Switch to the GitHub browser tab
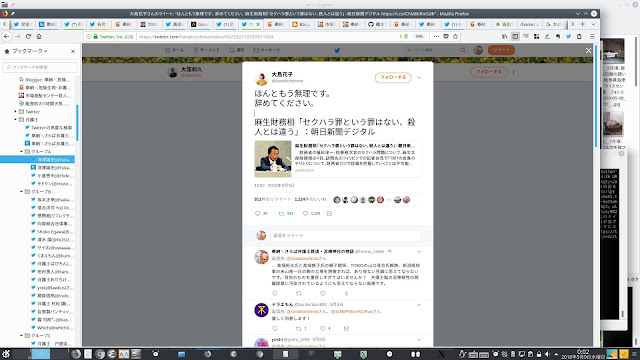640x360 pixels. (x=377, y=24)
